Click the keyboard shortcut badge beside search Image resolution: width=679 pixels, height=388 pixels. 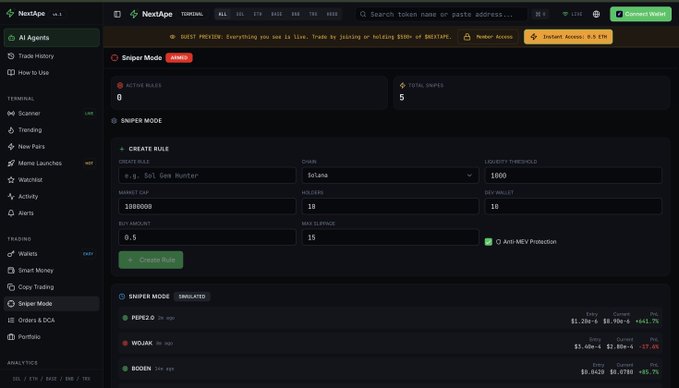pos(540,14)
